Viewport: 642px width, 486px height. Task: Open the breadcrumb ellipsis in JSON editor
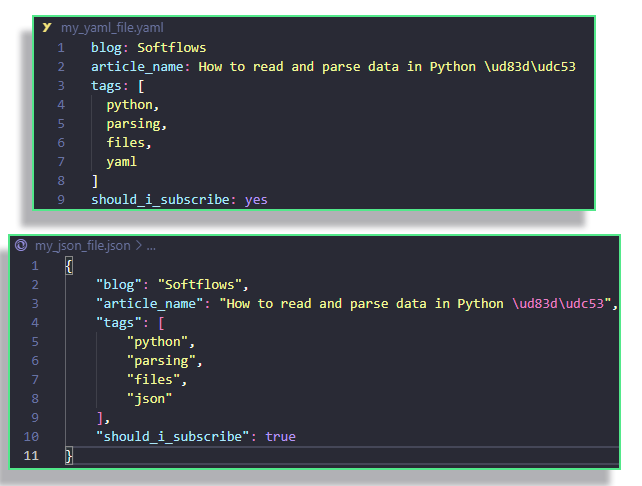(x=151, y=246)
